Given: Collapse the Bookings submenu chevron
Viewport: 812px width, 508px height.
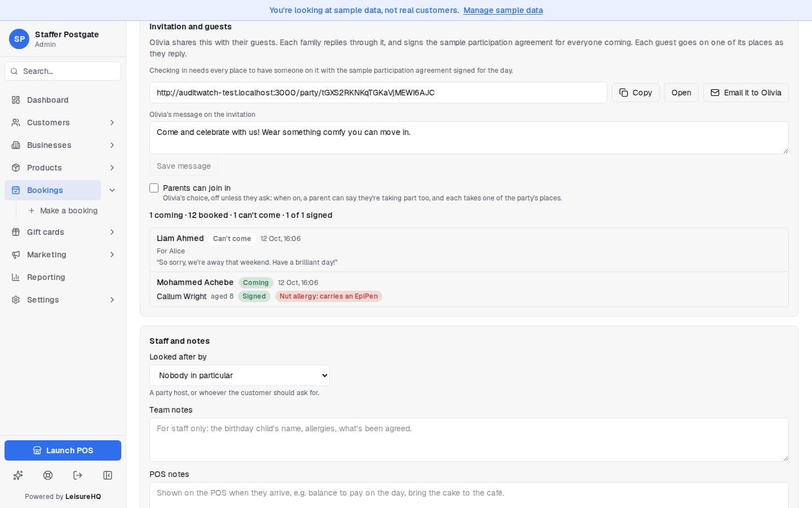Looking at the screenshot, I should coord(112,190).
